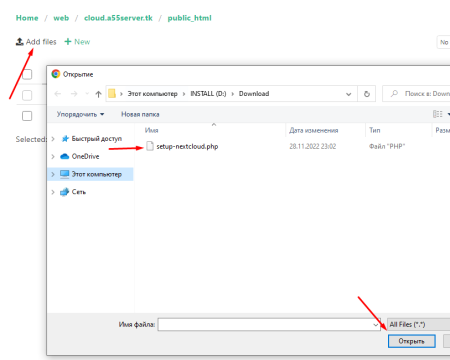
Task: Expand path after Этот компьютер chevron
Action: 184,94
